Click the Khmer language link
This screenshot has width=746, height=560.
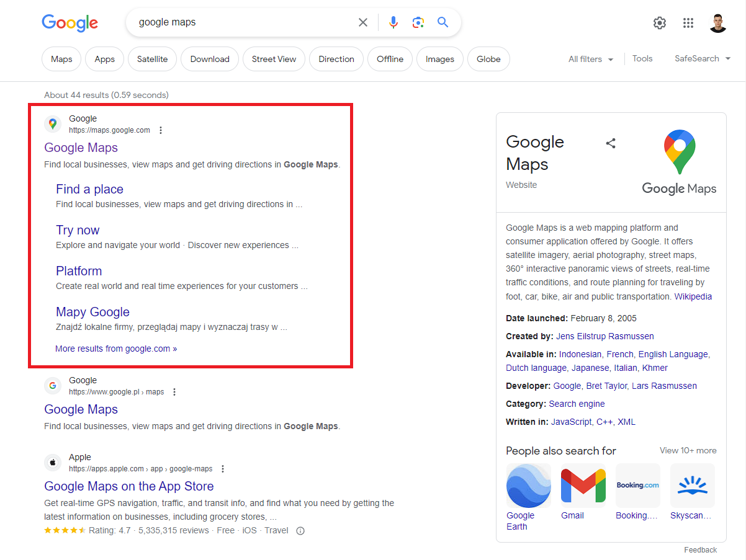point(655,368)
